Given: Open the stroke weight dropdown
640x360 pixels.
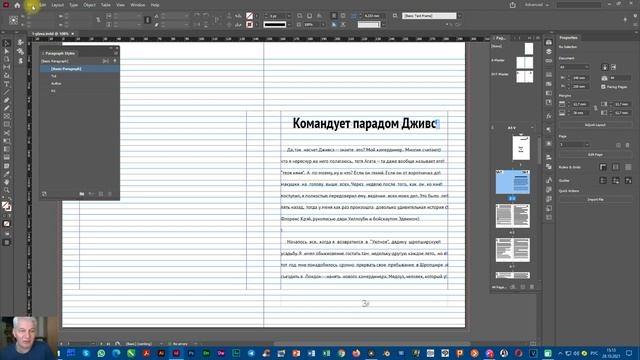Looking at the screenshot, I should [289, 16].
